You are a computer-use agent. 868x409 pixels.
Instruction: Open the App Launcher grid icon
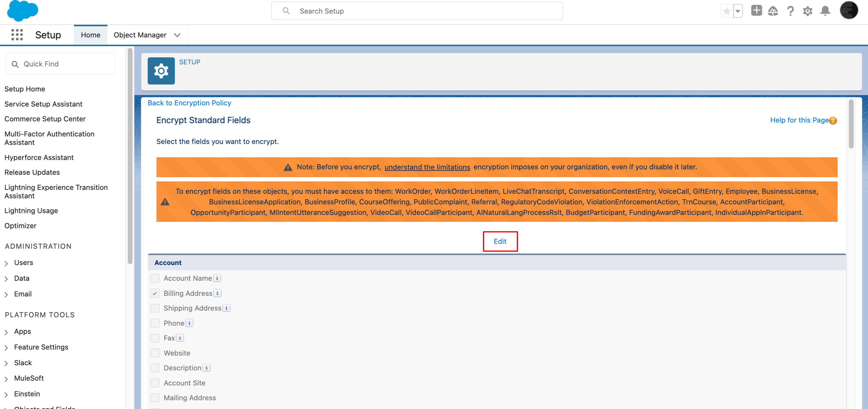17,35
